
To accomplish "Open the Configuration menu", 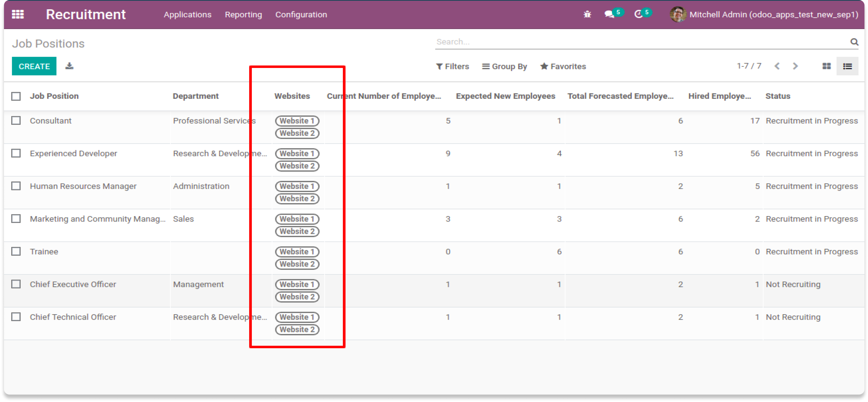I will 301,14.
